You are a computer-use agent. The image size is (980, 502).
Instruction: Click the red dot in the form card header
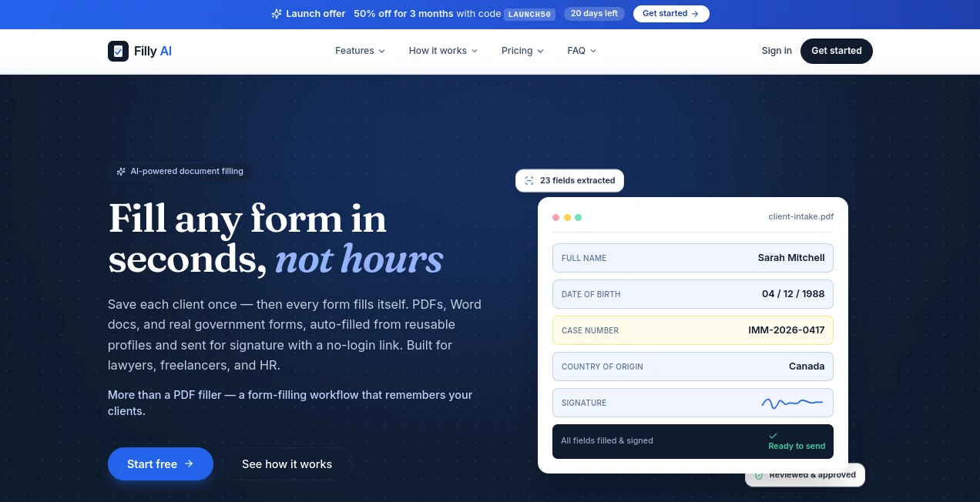pos(556,217)
